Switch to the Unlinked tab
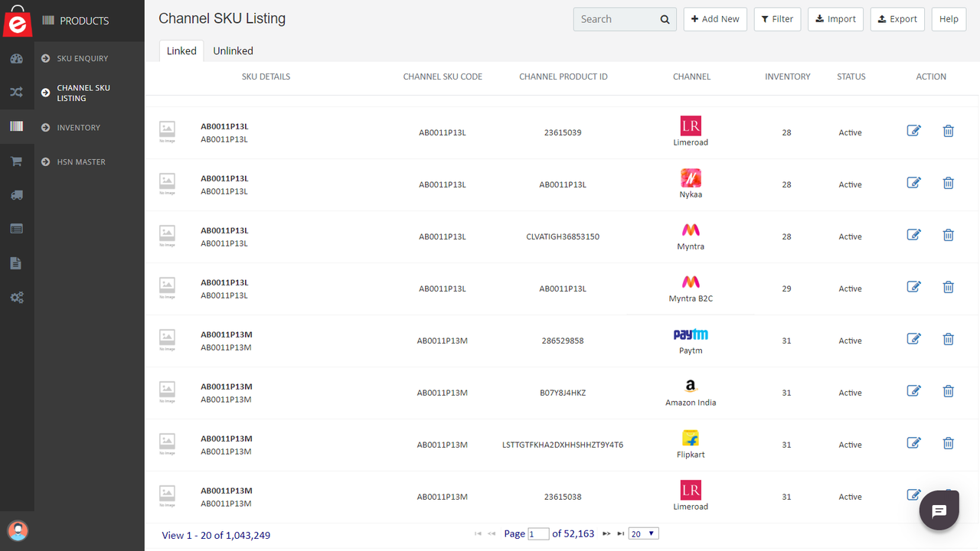 tap(233, 51)
